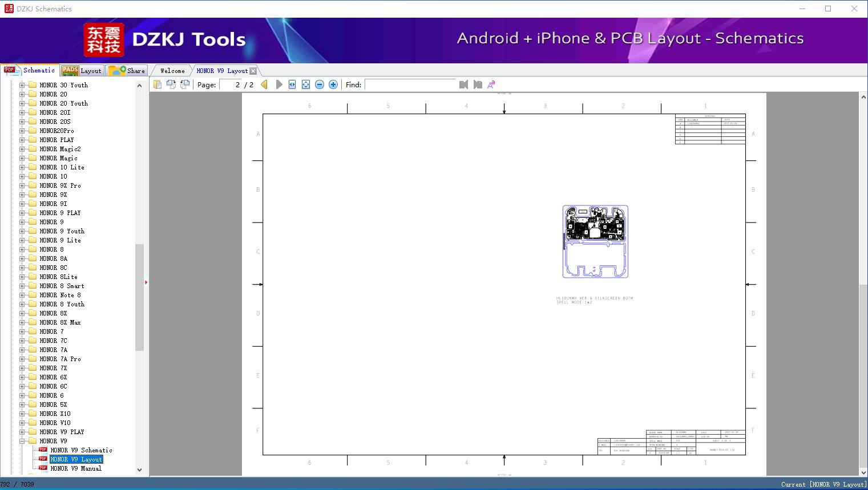Expand the HONOR 8X Max folder
This screenshot has height=490, width=868.
point(22,322)
